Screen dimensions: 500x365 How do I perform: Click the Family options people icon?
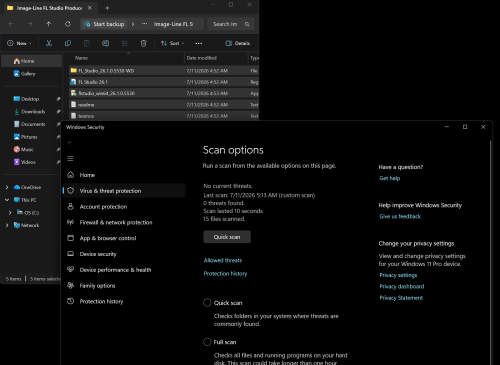pyautogui.click(x=70, y=285)
